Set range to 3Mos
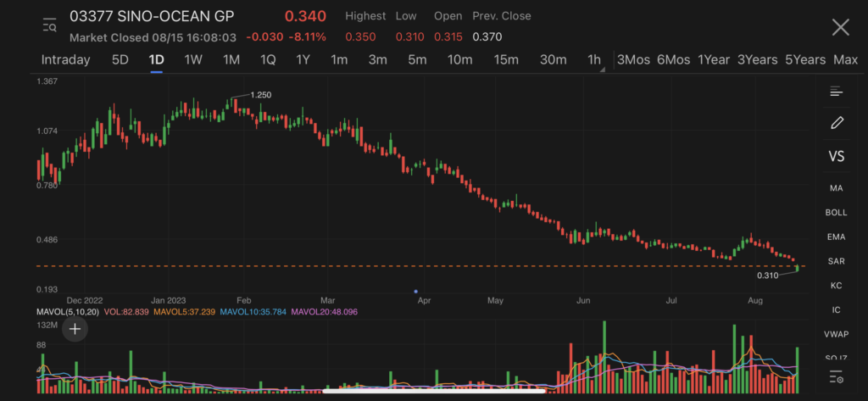This screenshot has height=401, width=868. [x=633, y=60]
